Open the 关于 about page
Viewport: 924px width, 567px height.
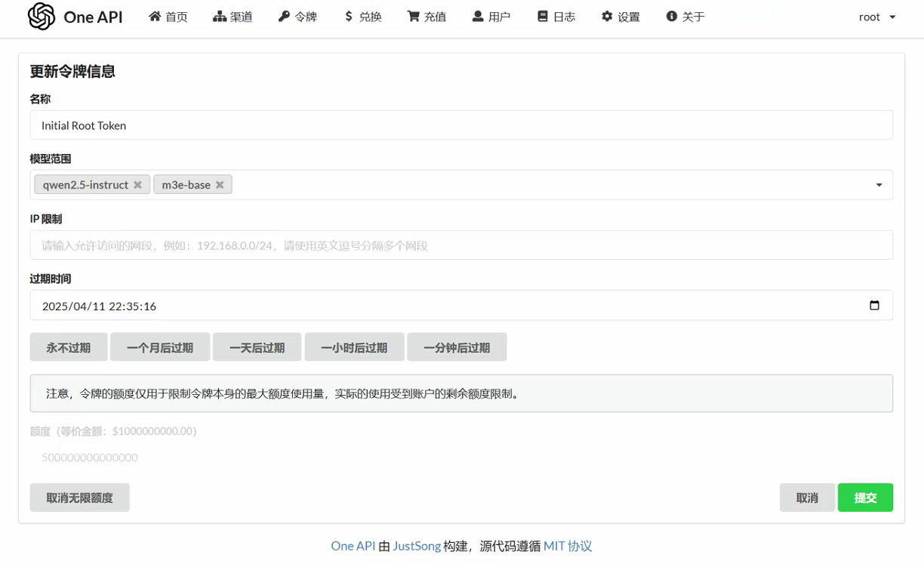(x=685, y=17)
